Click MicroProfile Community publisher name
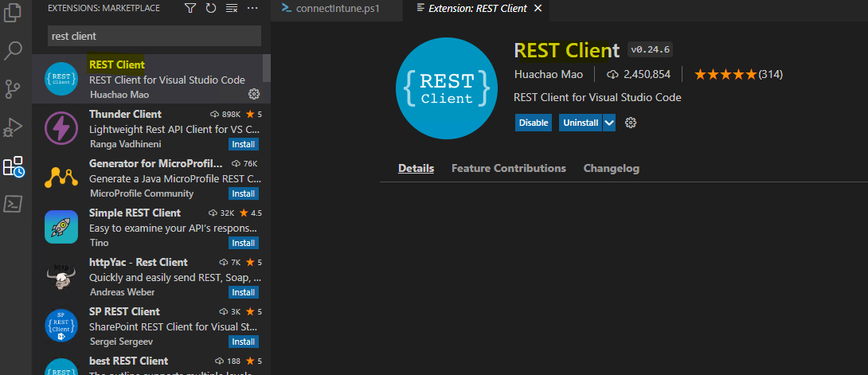This screenshot has width=868, height=375. [x=141, y=193]
